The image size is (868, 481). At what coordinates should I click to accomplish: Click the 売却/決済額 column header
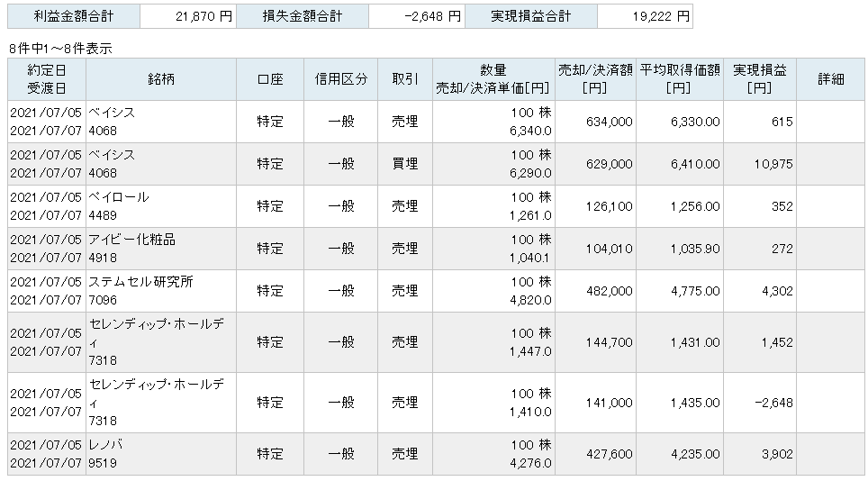pos(596,79)
